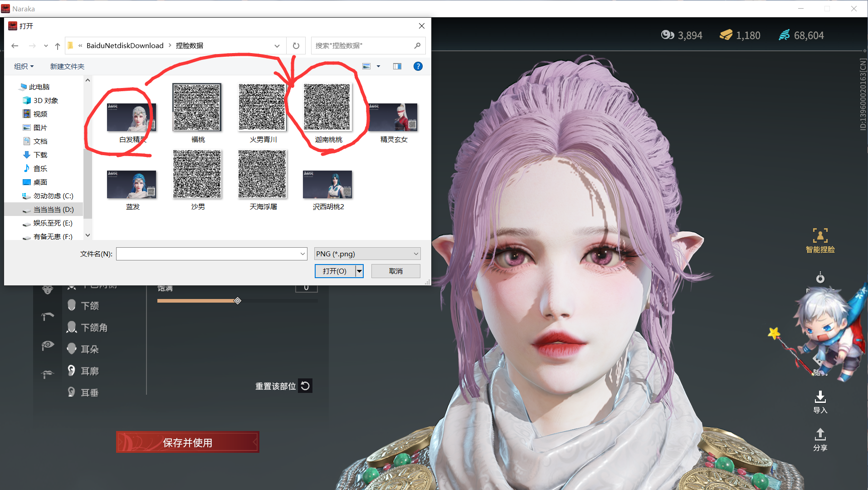Select the 天海浮屠 QR code file

(263, 181)
